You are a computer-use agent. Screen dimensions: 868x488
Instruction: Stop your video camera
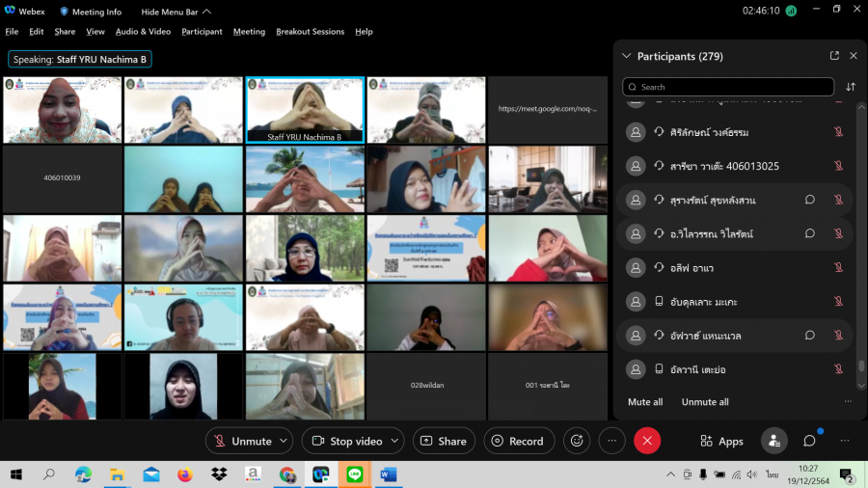[346, 441]
